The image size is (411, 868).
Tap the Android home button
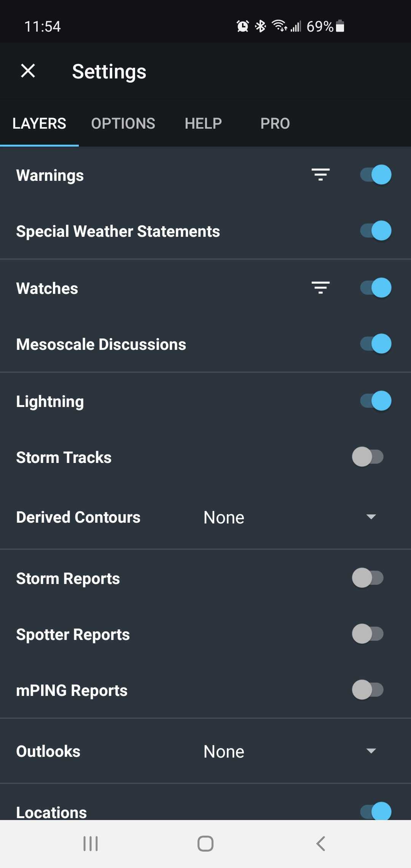coord(205,844)
